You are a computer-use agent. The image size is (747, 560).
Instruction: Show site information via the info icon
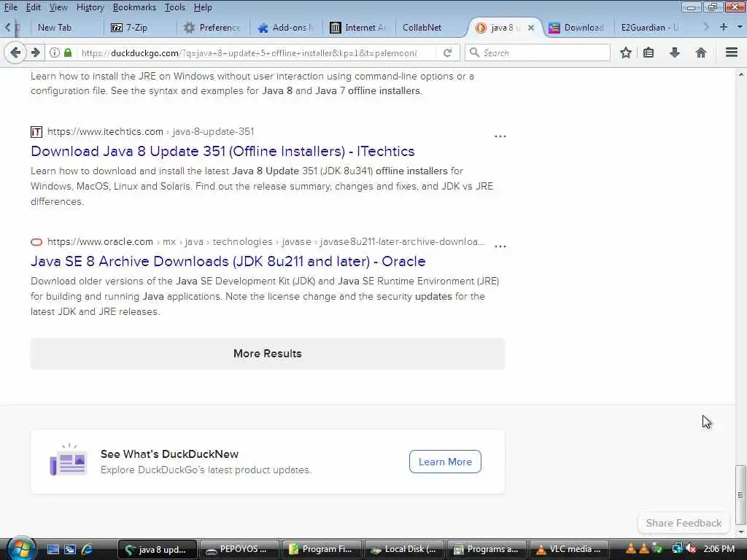55,52
